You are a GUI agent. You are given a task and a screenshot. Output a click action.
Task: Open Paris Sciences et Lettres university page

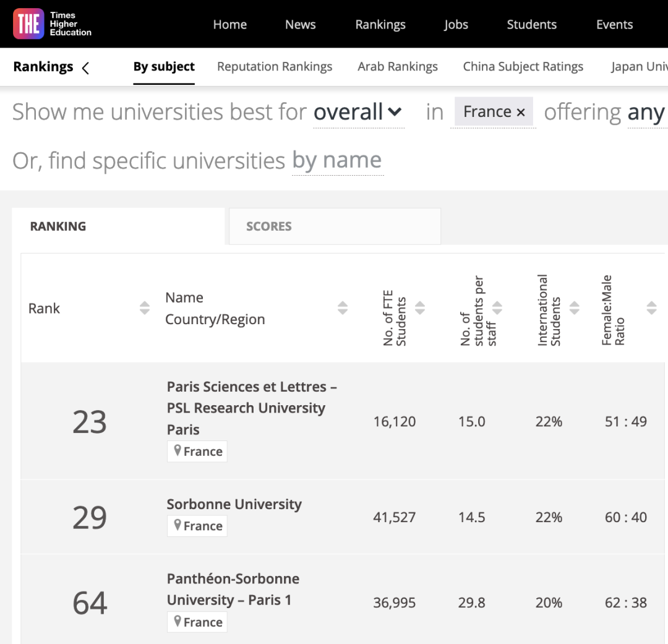tap(252, 408)
